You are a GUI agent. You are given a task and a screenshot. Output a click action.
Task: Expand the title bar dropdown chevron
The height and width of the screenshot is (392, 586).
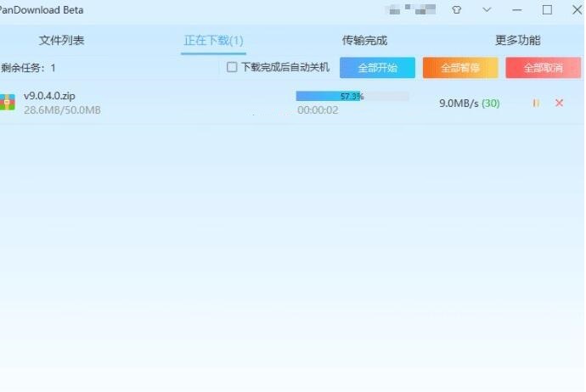click(x=487, y=9)
